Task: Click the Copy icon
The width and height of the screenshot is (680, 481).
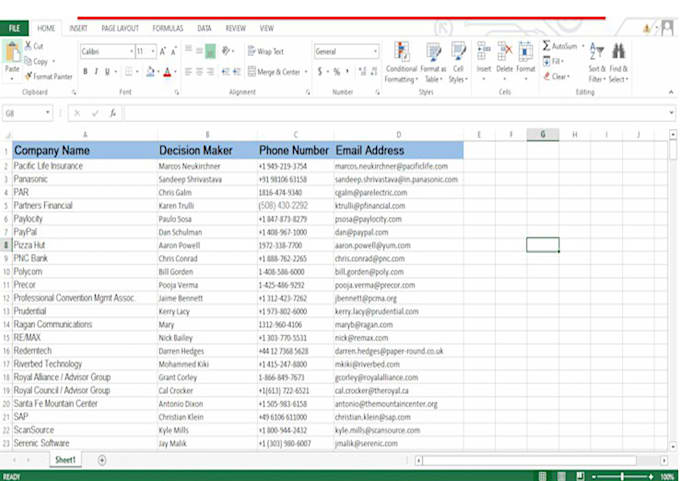Action: (x=28, y=61)
